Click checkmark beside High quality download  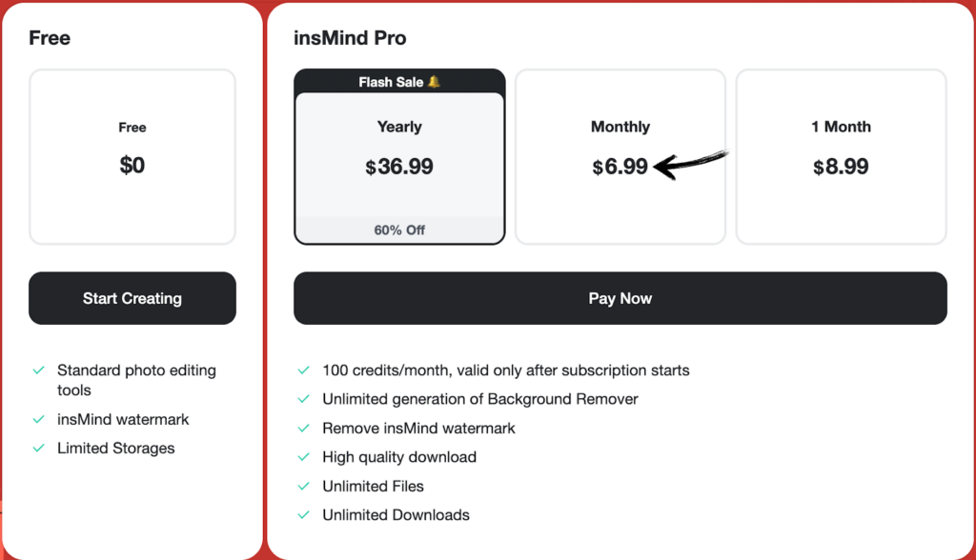point(303,457)
